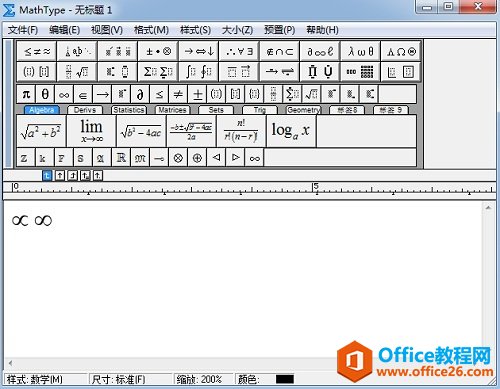Insert the double-struck R symbol

pos(121,158)
